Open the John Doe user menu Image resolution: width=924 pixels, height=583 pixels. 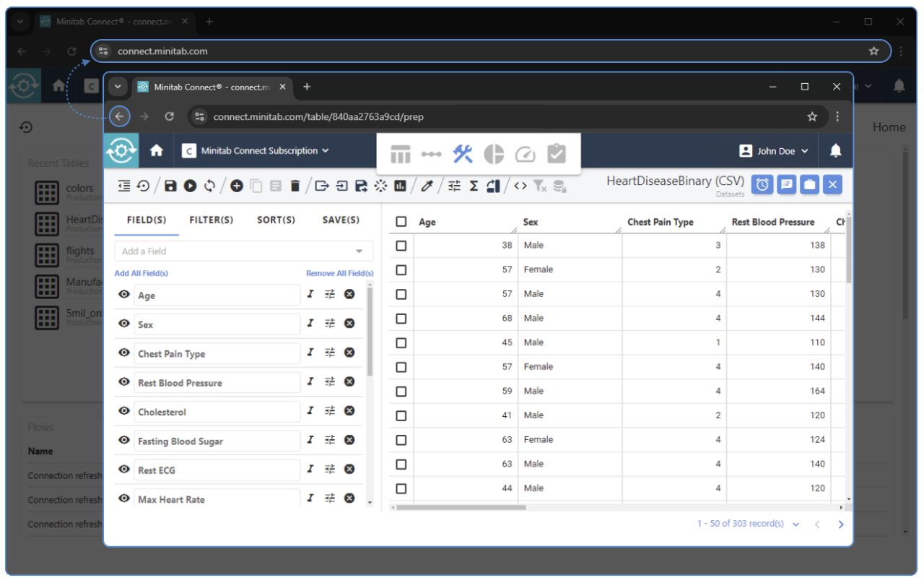[x=774, y=151]
